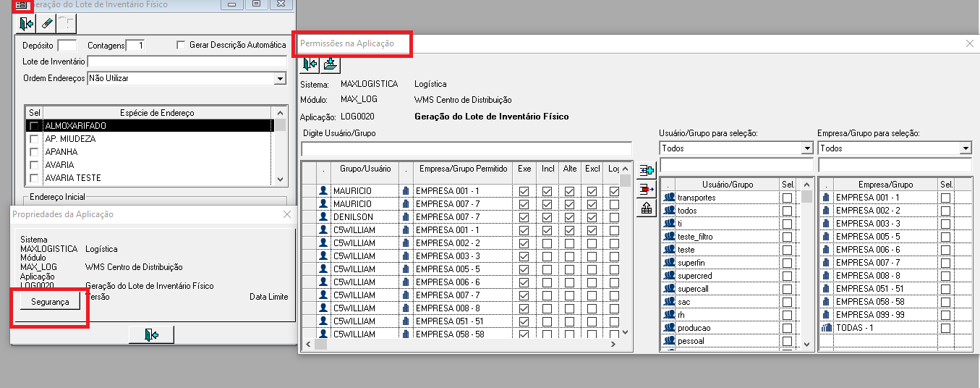Click exit door icon in Permissões na Aplicação toolbar
The image size is (980, 388).
tap(310, 64)
